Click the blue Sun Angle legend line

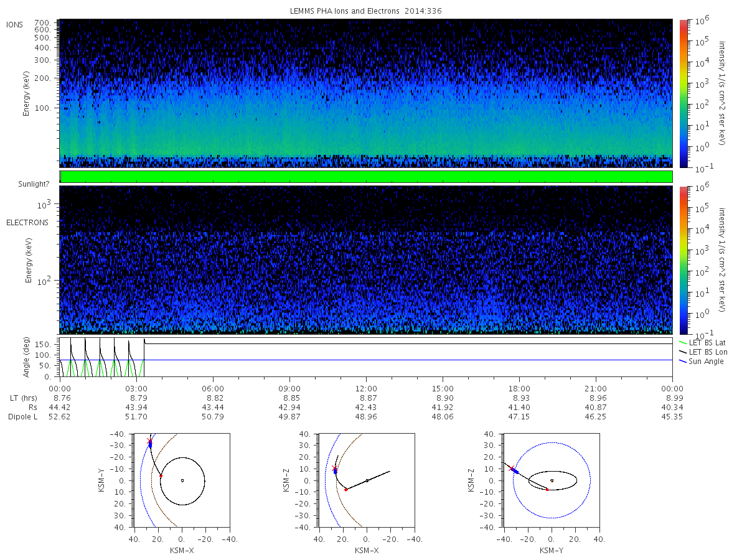[x=683, y=362]
